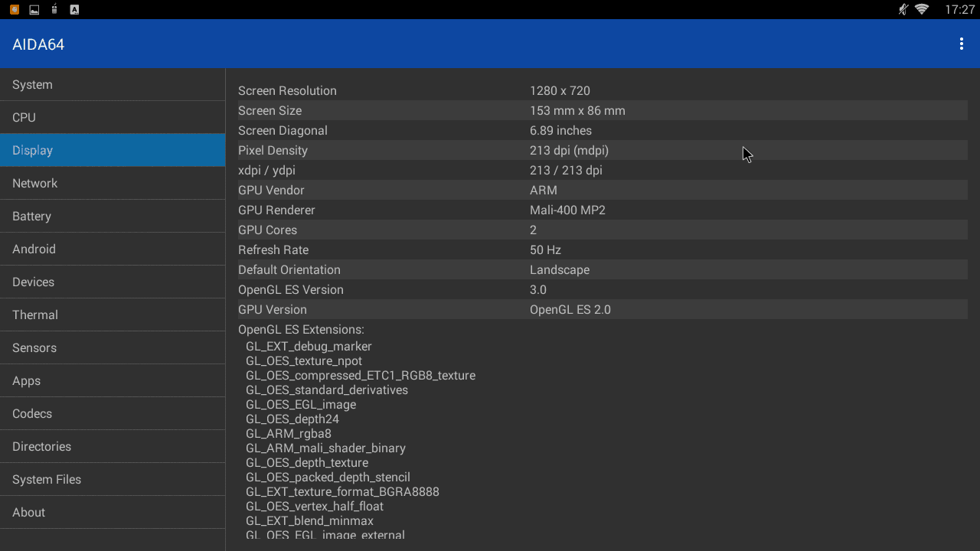This screenshot has width=980, height=551.
Task: Select the GL_OES_depth24 extension
Action: click(x=292, y=419)
